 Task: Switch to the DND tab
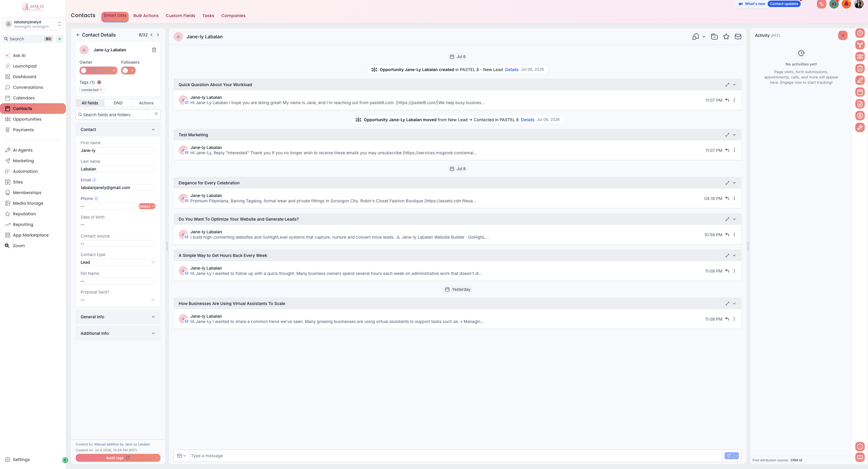[118, 103]
